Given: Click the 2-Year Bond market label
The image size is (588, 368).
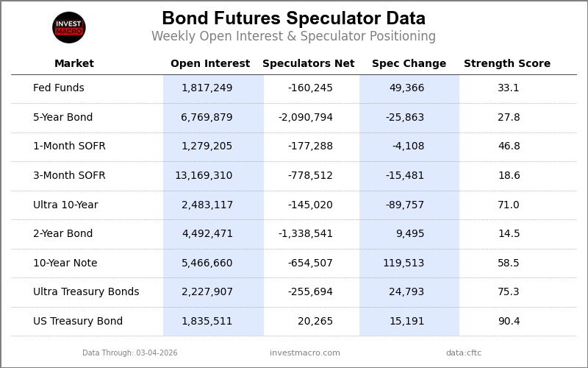Looking at the screenshot, I should 63,234.
